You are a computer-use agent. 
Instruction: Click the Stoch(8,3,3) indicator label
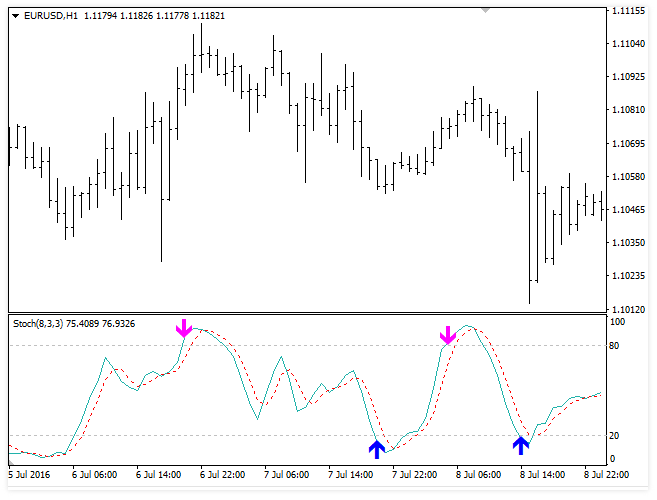(38, 324)
